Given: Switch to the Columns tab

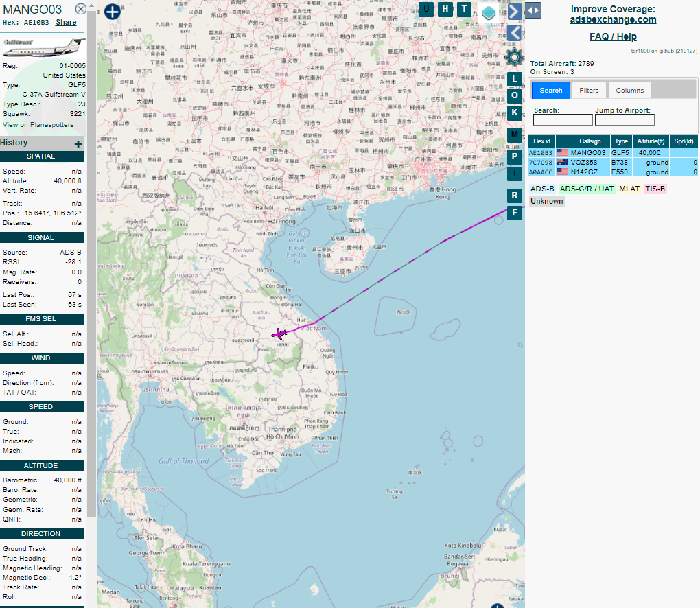Looking at the screenshot, I should point(629,90).
